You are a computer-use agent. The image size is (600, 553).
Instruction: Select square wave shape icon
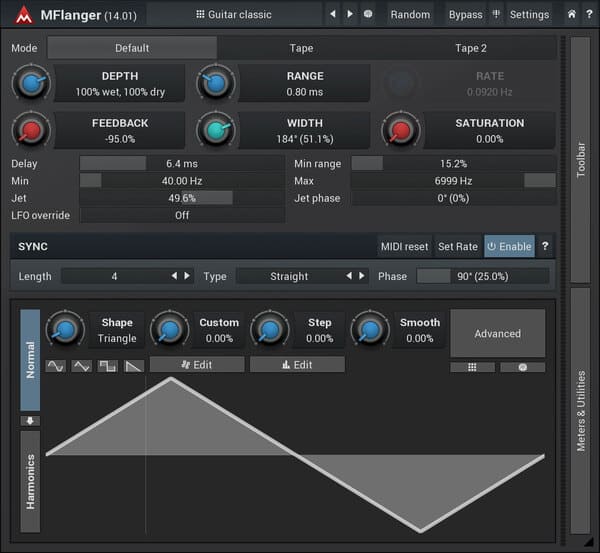click(x=108, y=366)
